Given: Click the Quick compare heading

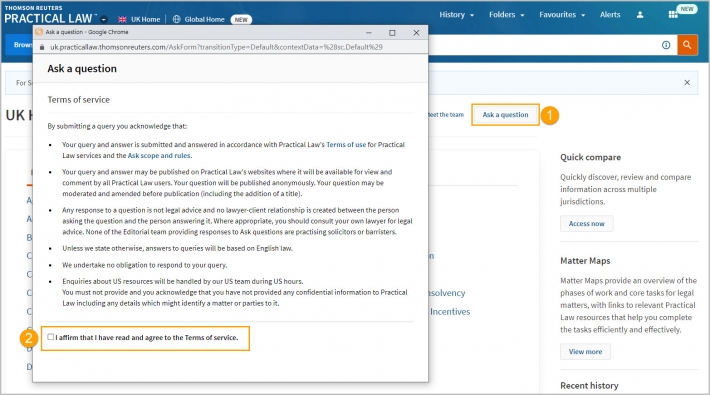Looking at the screenshot, I should (x=590, y=157).
